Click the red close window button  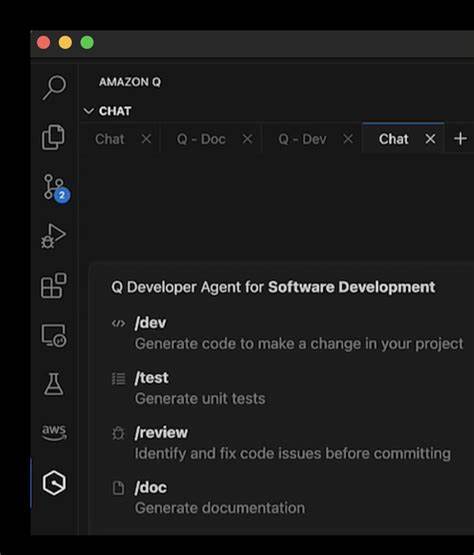point(44,43)
